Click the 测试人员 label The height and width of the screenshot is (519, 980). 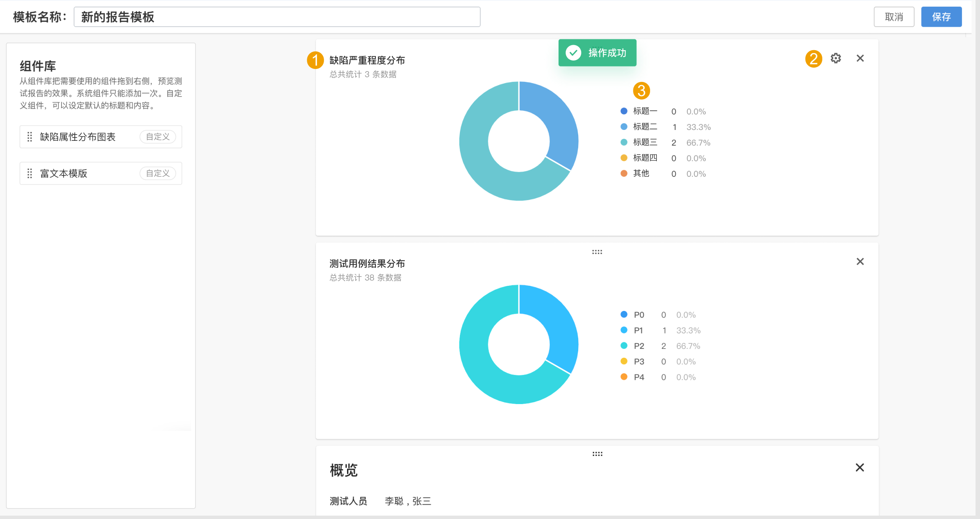point(348,501)
